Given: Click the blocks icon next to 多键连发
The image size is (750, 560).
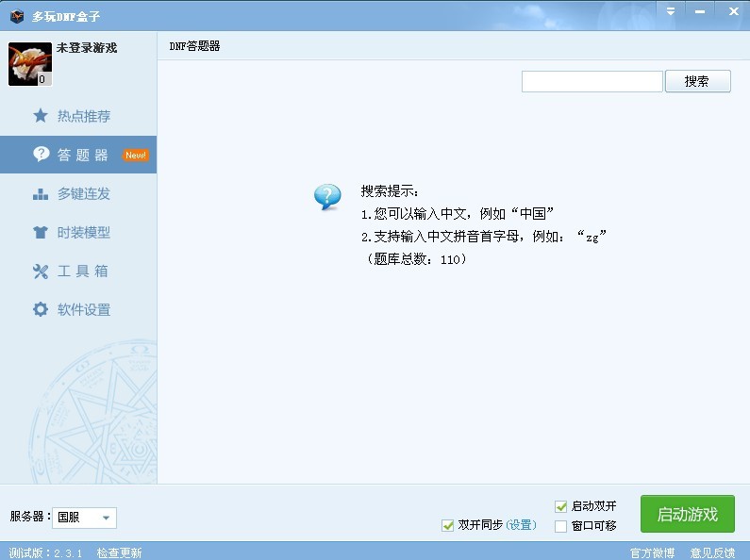Looking at the screenshot, I should [x=41, y=193].
